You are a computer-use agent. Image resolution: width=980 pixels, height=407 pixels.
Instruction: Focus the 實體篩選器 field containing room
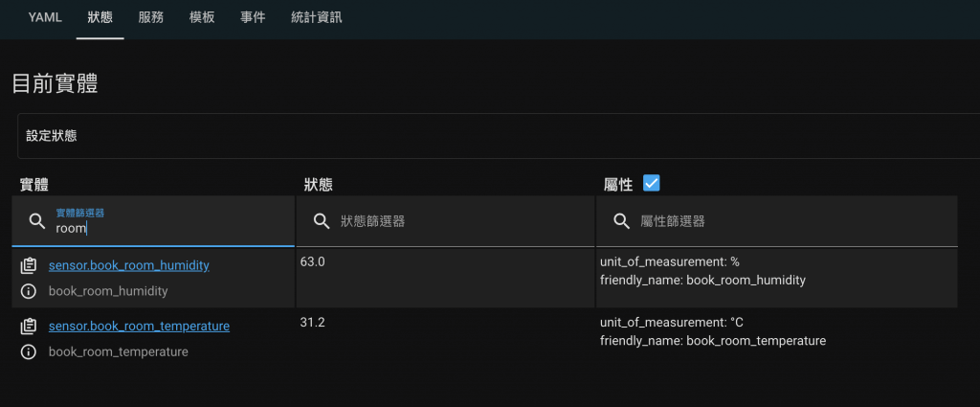(x=153, y=220)
